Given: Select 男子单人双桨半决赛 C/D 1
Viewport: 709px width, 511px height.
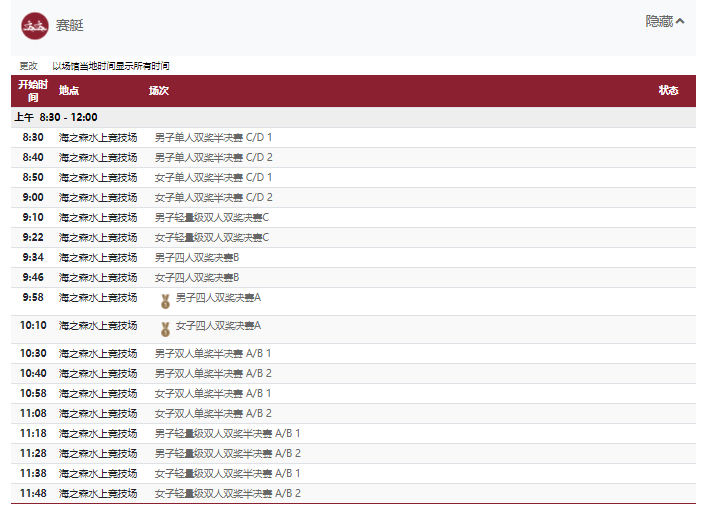Looking at the screenshot, I should (x=213, y=137).
